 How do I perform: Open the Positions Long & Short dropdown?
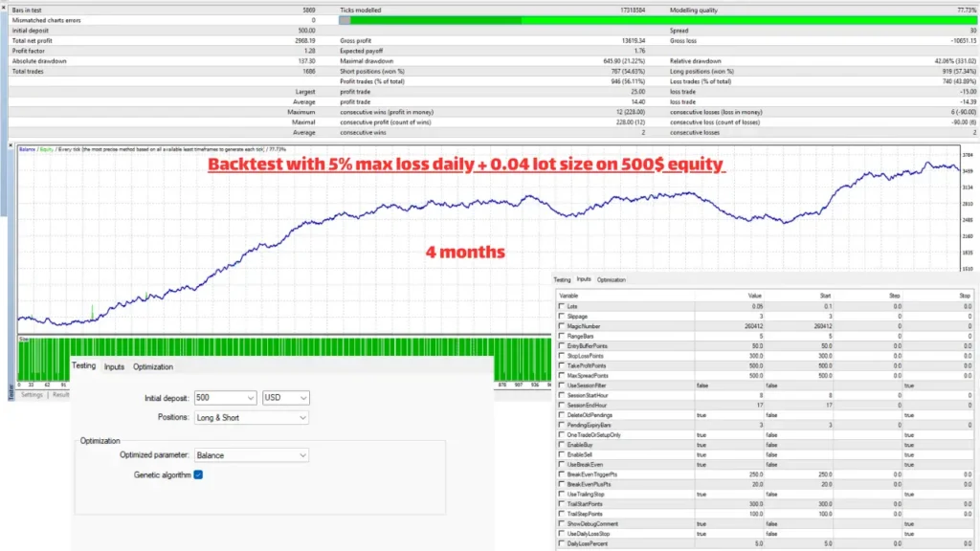point(250,417)
